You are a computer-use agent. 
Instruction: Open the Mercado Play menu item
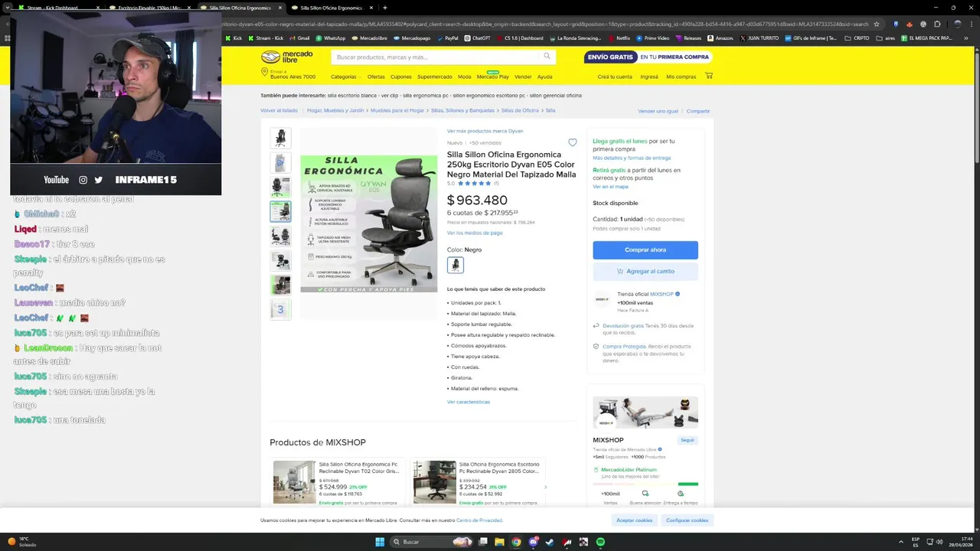492,77
